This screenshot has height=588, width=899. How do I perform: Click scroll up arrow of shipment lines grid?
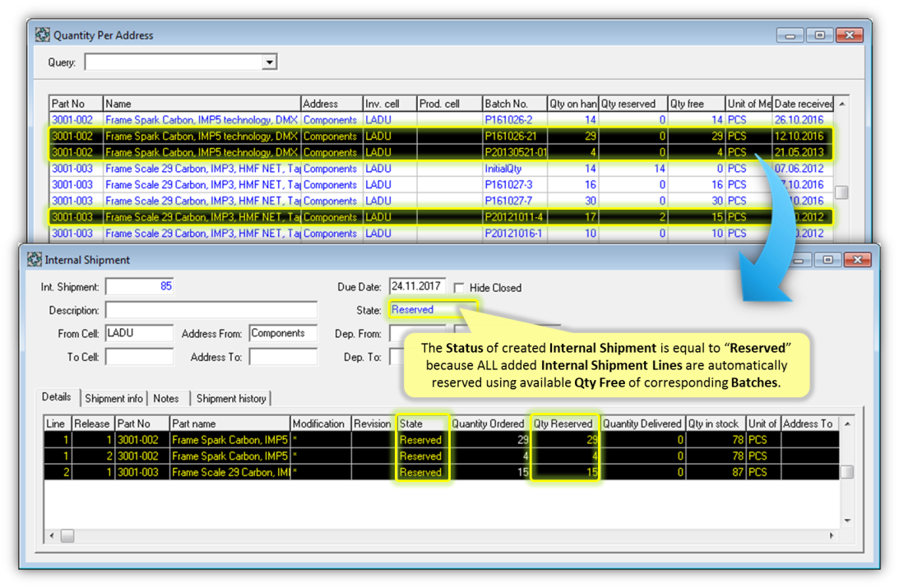tap(847, 424)
